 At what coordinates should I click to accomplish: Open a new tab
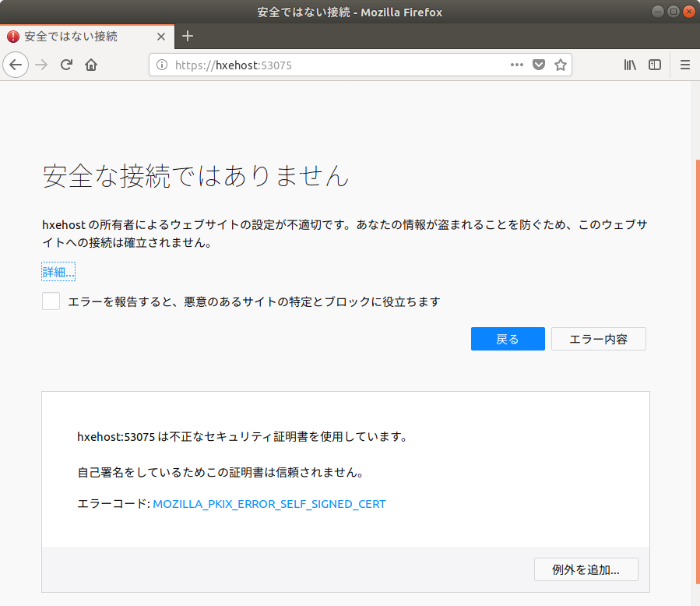188,36
